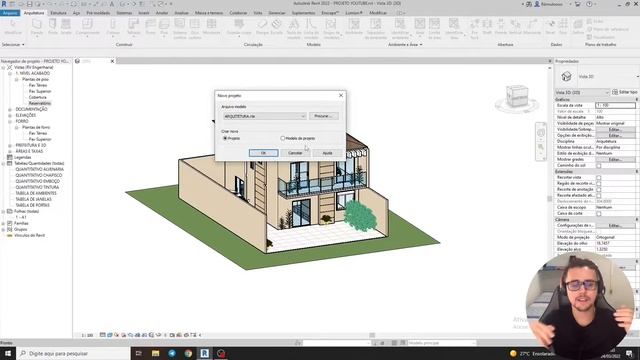Click the Save icon in quick access toolbar

(x=29, y=4)
